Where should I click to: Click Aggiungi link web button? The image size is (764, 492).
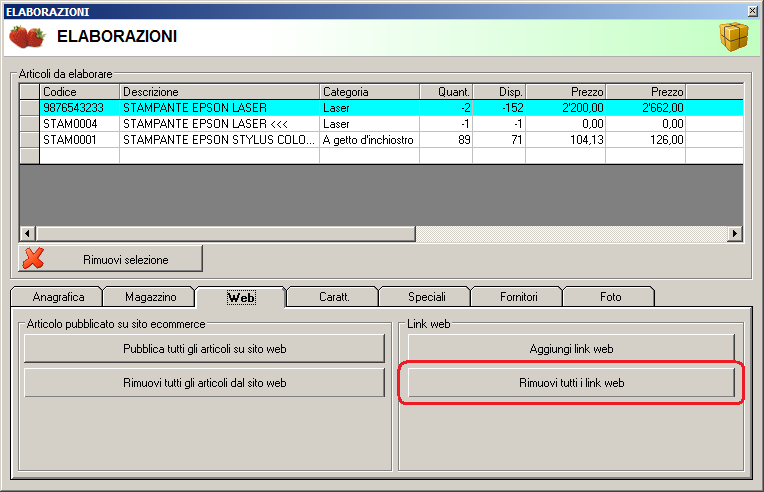(x=572, y=349)
